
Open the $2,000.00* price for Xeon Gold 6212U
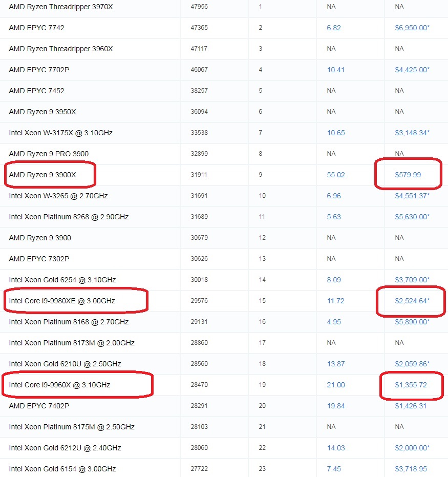click(412, 447)
